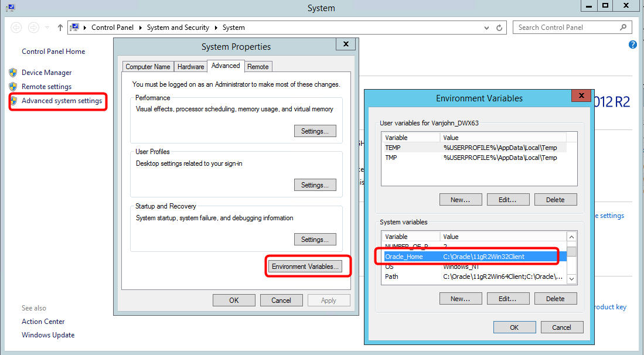
Task: Expand the address bar history dropdown
Action: point(487,27)
